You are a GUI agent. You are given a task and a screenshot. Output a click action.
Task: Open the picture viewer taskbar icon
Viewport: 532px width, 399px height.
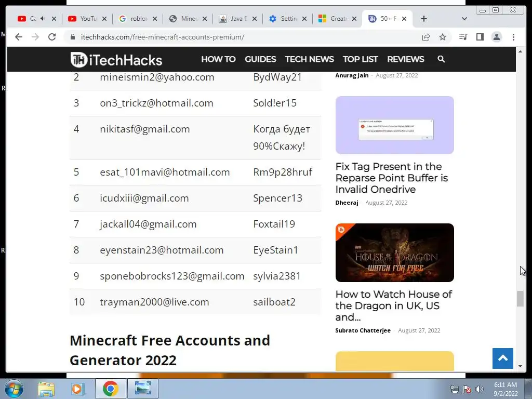(143, 389)
